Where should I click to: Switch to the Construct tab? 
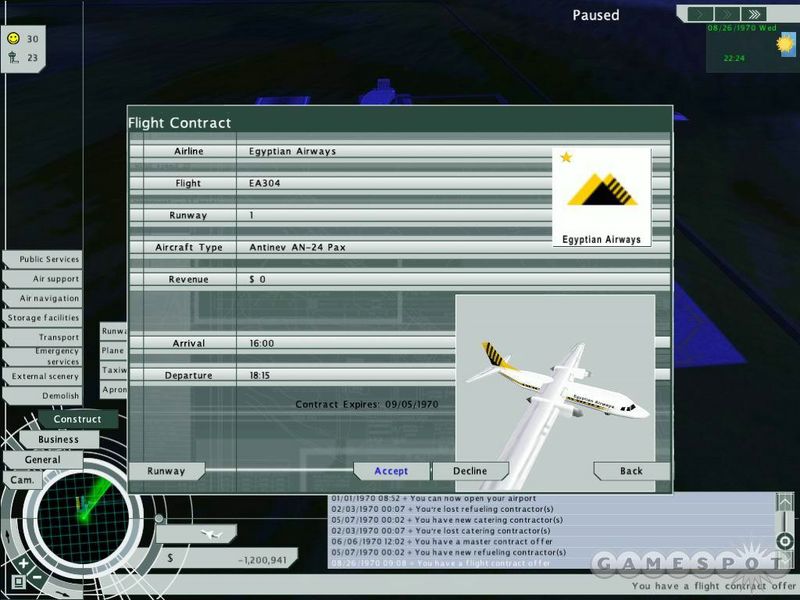click(78, 419)
